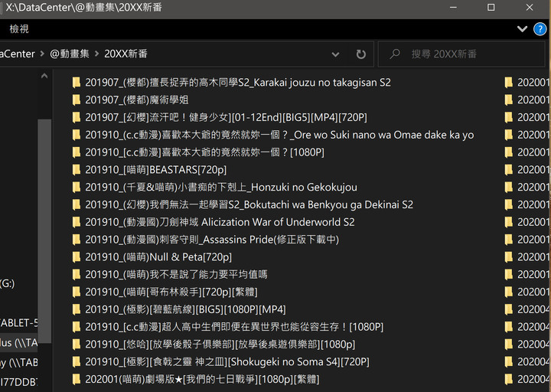The width and height of the screenshot is (551, 392).
Task: Select folder name 擅長捉弄的高木同學S2
Action: tap(238, 83)
